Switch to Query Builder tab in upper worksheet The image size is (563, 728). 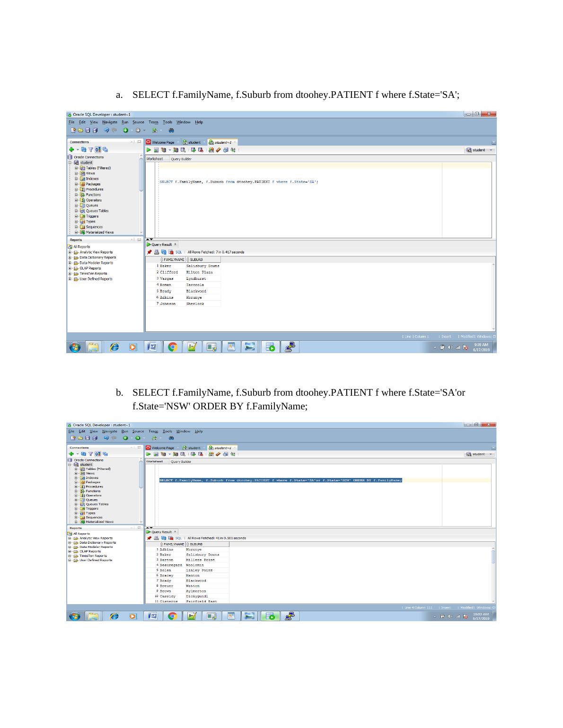pos(181,159)
